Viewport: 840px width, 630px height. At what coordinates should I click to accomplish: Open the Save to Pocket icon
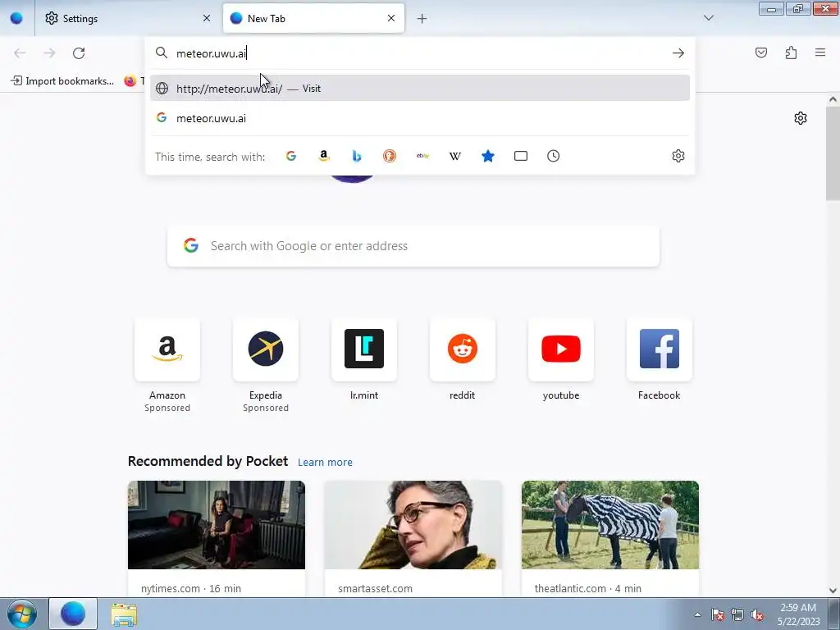(761, 52)
